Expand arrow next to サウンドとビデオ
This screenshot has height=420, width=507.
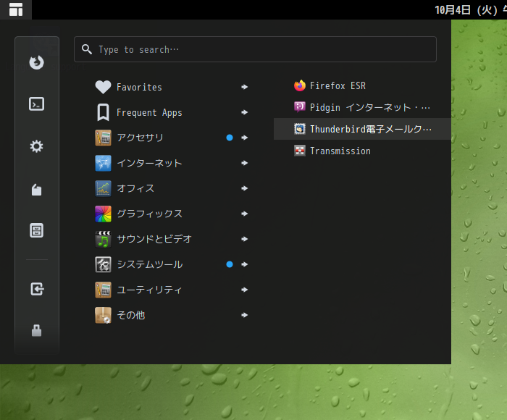point(245,239)
